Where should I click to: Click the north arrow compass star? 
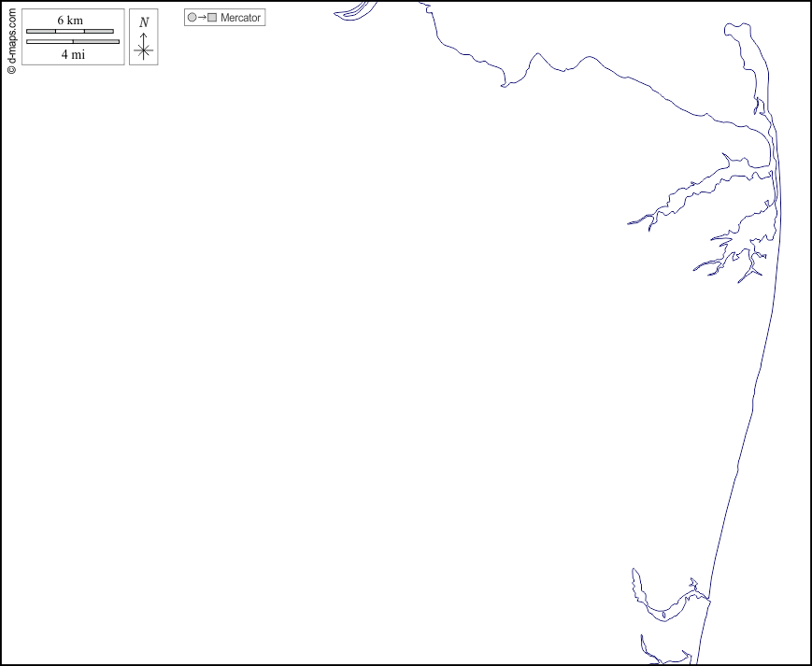[143, 50]
